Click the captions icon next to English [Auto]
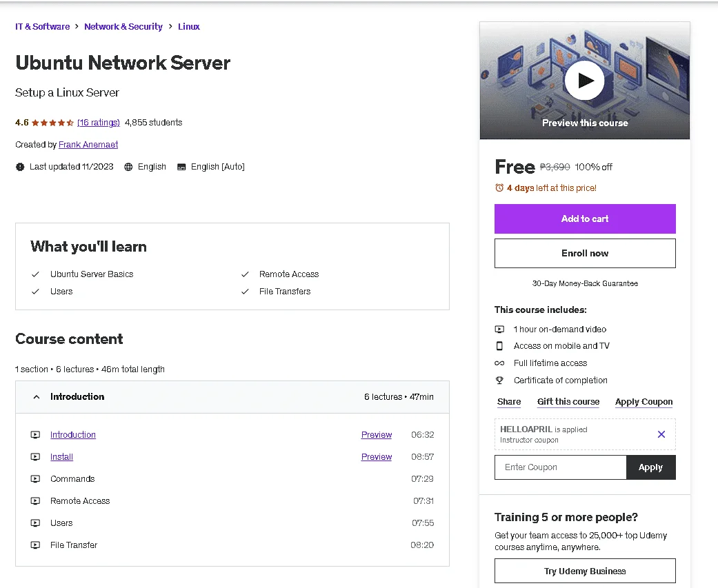718x588 pixels. pos(181,167)
